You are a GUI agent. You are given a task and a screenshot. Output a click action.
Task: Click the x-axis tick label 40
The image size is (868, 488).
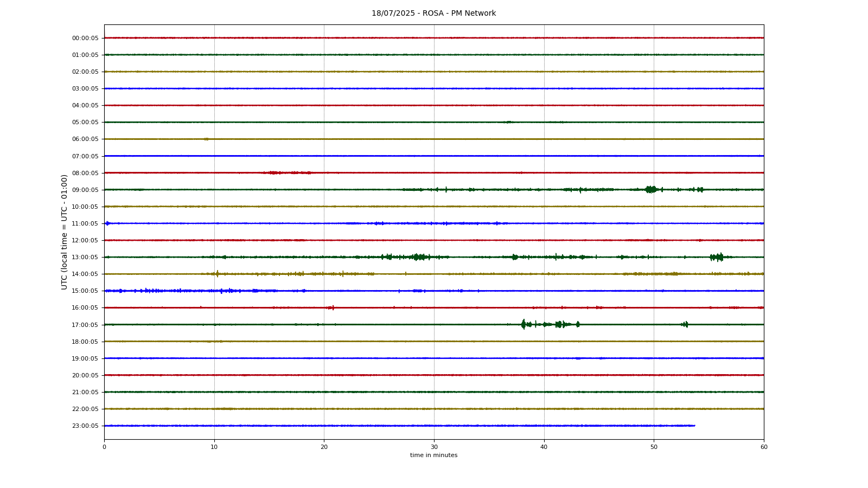pyautogui.click(x=544, y=447)
